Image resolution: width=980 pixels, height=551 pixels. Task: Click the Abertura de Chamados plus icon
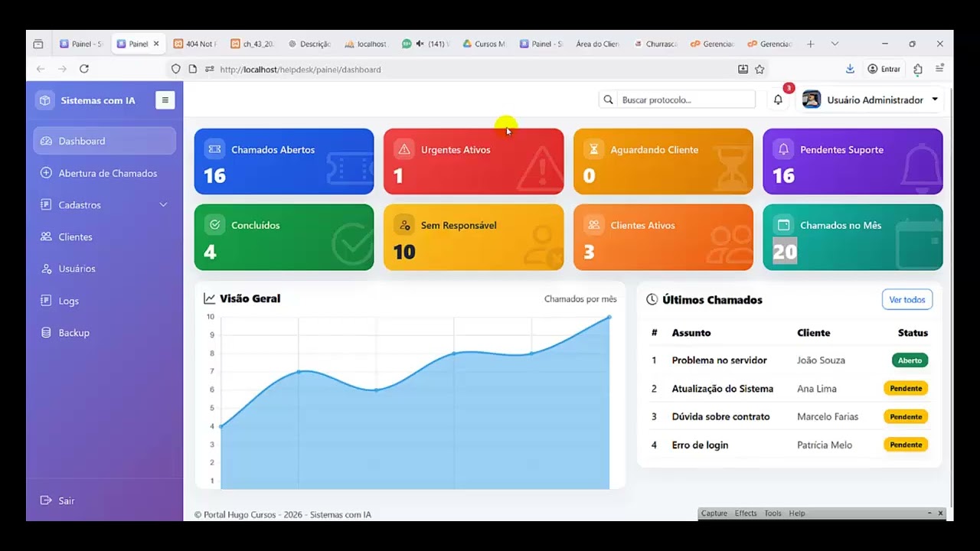[x=46, y=173]
